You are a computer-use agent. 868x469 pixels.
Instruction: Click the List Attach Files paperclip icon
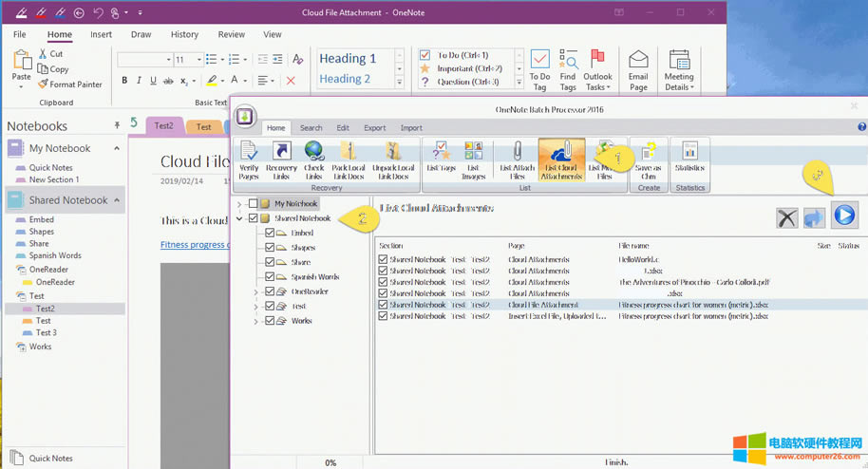519,159
